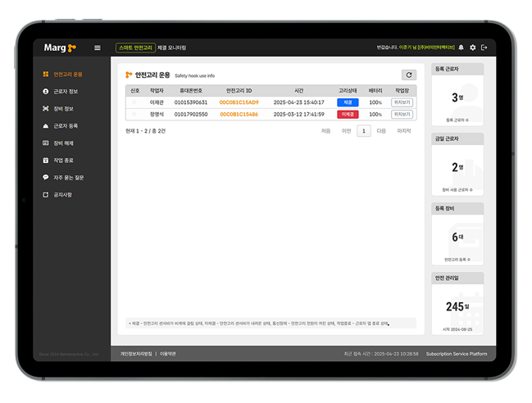Screen dimensions: 532x403
Task: Open 공지사항 from the sidebar
Action: pyautogui.click(x=63, y=194)
